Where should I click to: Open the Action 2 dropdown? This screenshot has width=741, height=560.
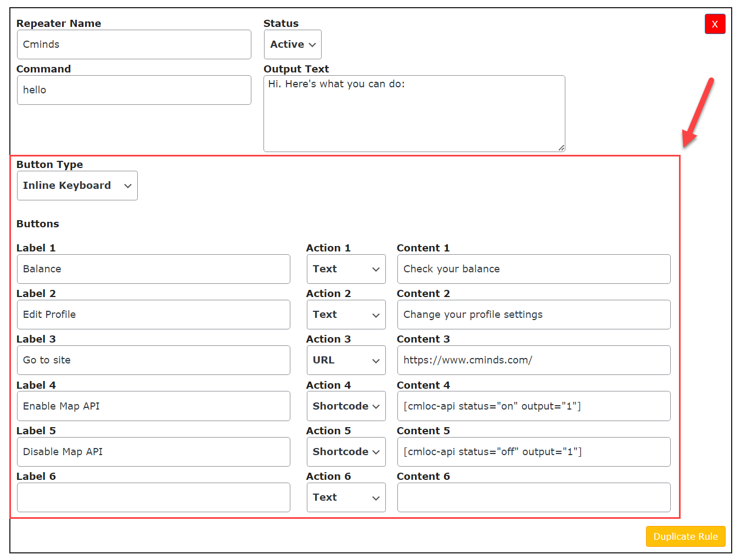pos(346,315)
